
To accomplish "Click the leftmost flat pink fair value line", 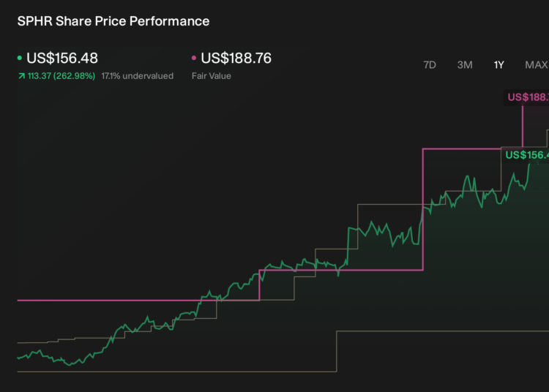I will click(x=138, y=300).
